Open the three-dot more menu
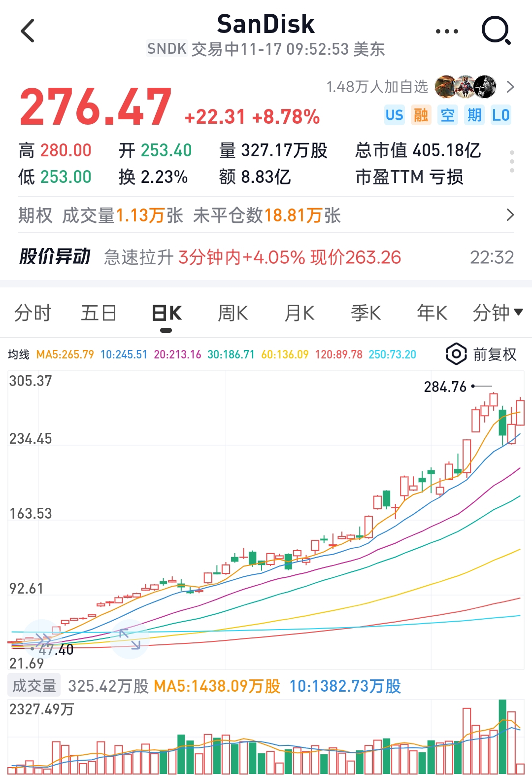This screenshot has width=532, height=775. point(447,31)
